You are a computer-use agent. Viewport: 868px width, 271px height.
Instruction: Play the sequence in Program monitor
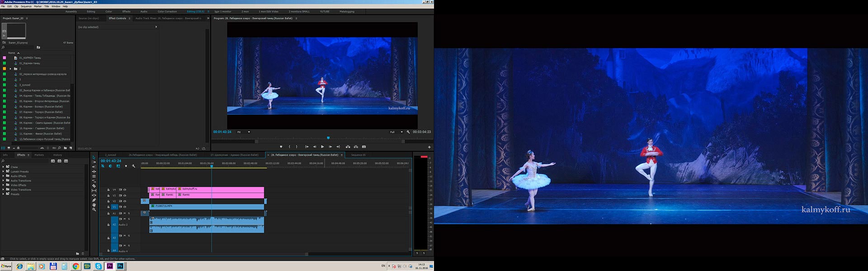point(322,147)
